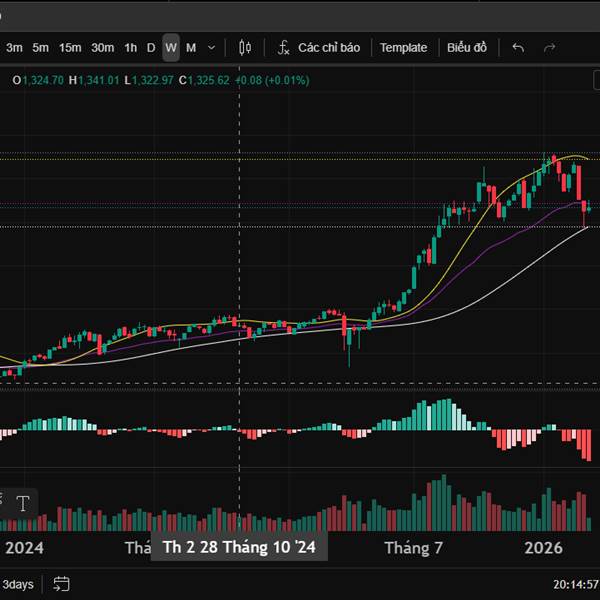Click Các chỉ báo indicators button
Image resolution: width=600 pixels, height=600 pixels.
point(329,47)
